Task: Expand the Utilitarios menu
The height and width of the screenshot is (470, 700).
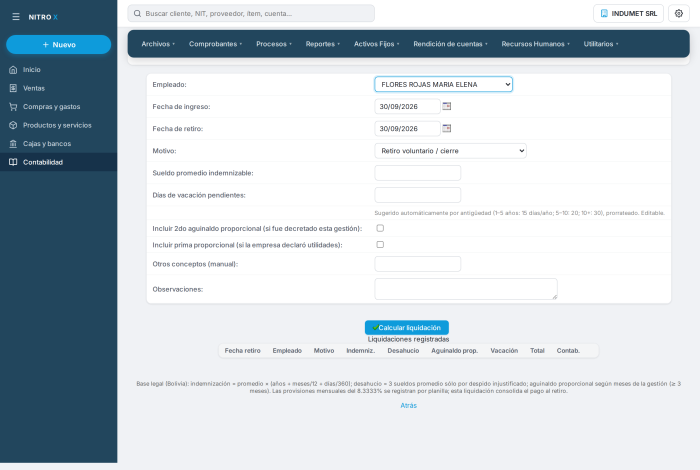Action: pyautogui.click(x=601, y=44)
